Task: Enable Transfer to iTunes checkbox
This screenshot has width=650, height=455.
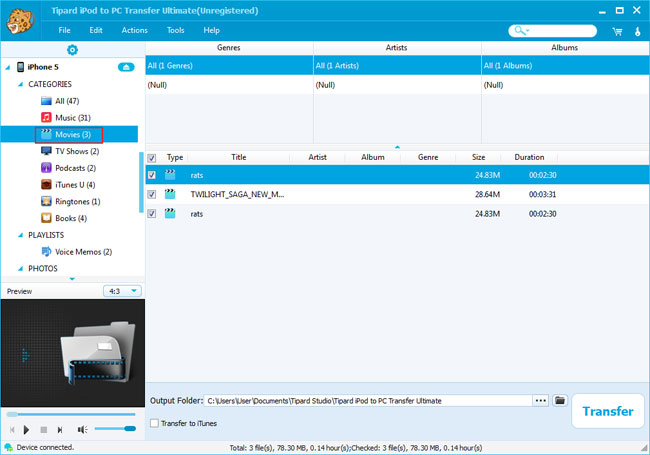Action: point(154,423)
